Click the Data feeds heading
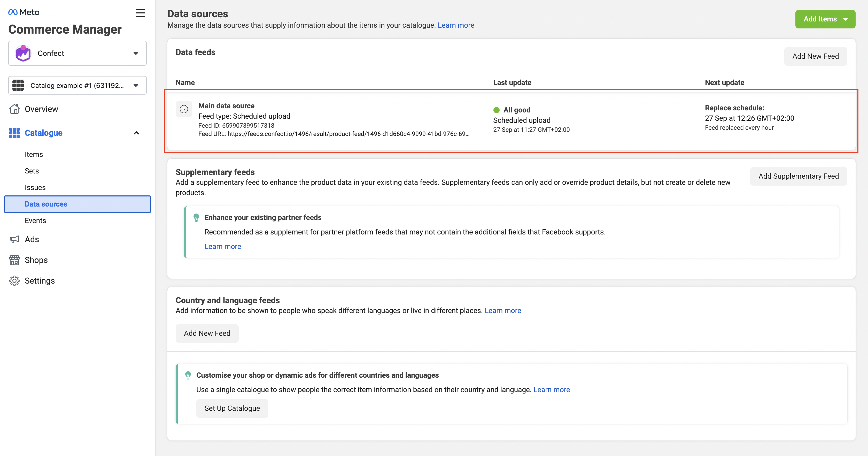 195,52
